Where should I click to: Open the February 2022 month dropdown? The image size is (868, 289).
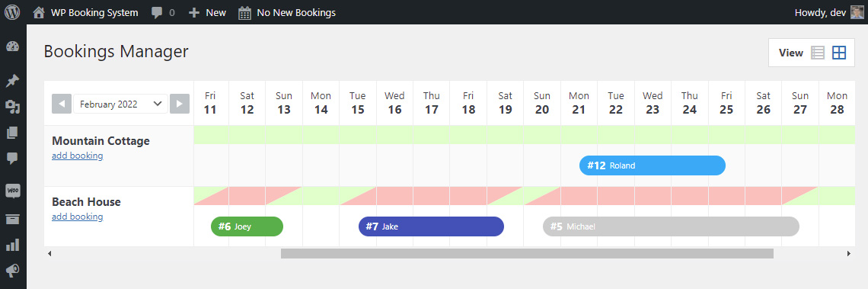pos(120,104)
